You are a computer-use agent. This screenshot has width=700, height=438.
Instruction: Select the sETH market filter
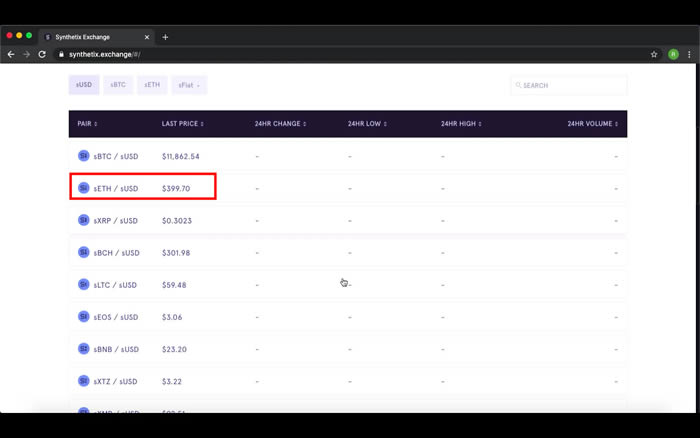(x=152, y=85)
